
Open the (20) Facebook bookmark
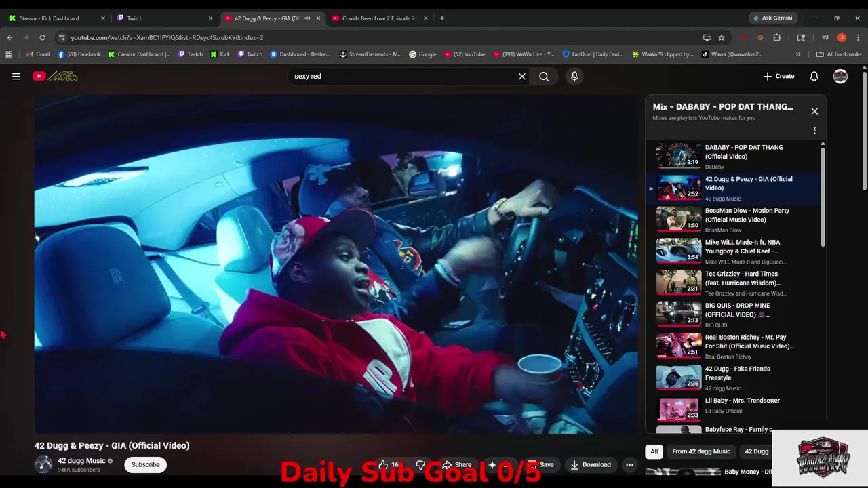79,54
